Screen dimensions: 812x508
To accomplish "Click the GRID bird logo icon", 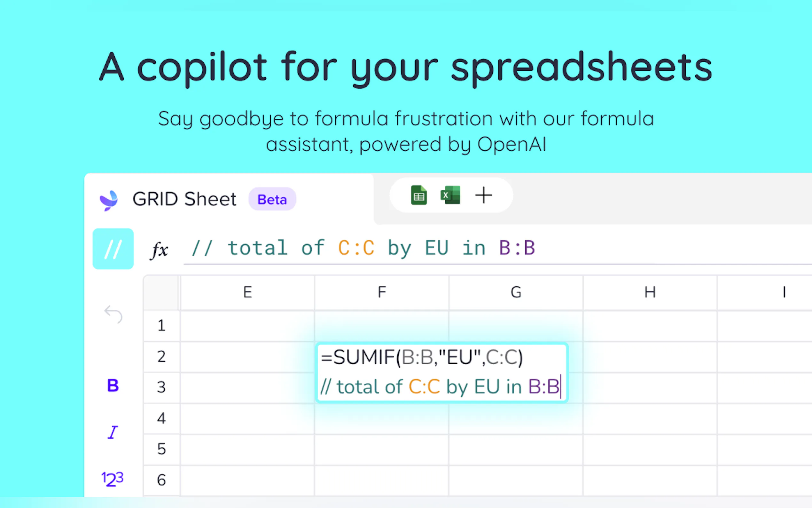I will click(x=109, y=200).
